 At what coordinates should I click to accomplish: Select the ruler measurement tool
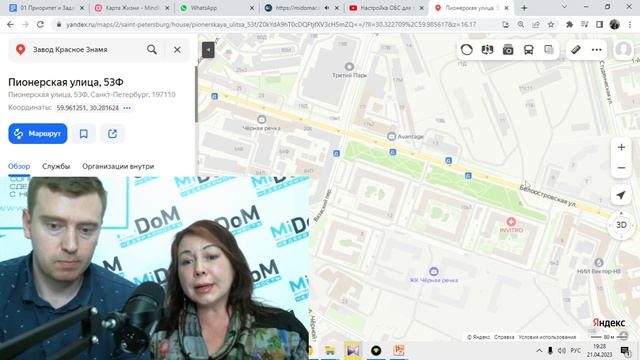pyautogui.click(x=576, y=50)
